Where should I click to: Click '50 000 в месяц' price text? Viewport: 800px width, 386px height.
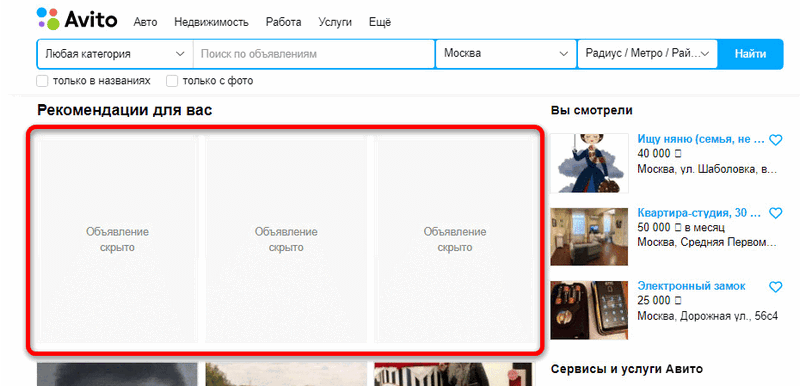coord(681,227)
